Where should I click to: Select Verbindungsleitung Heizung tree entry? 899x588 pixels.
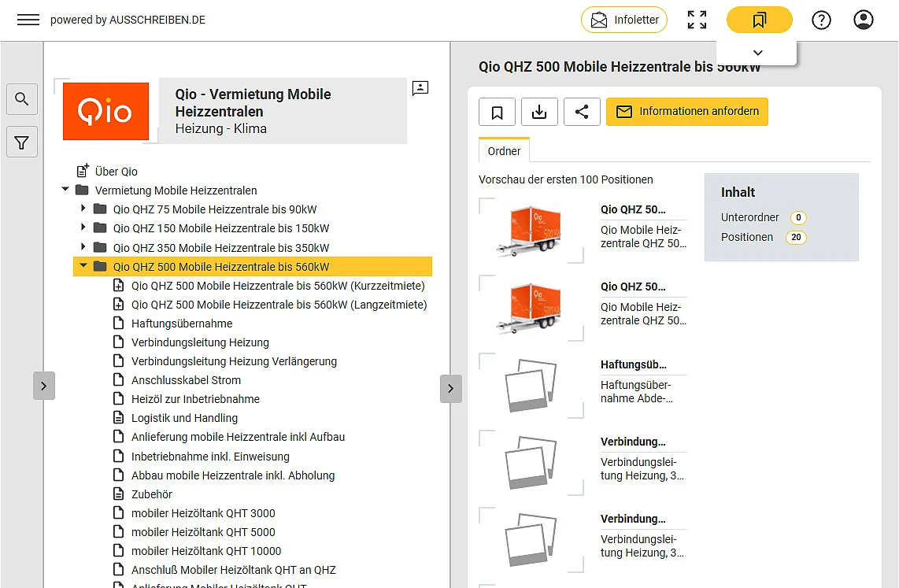coord(200,342)
